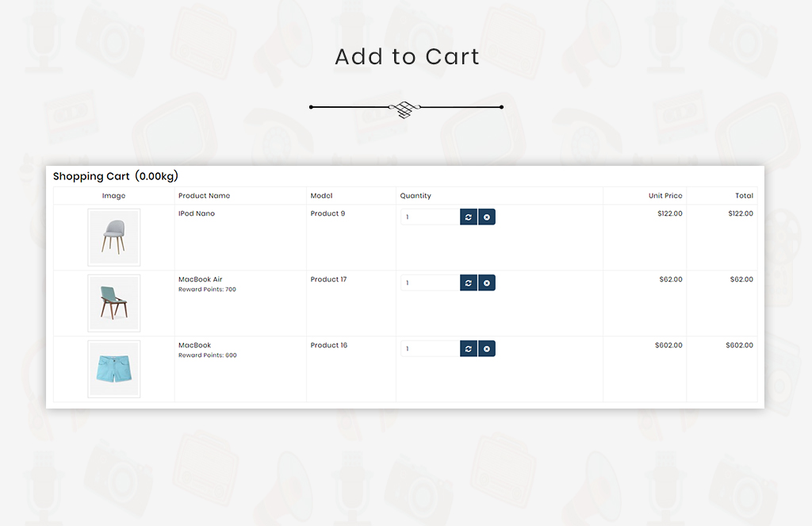This screenshot has width=812, height=526.
Task: Click the "Quantity" column header
Action: pyautogui.click(x=416, y=196)
